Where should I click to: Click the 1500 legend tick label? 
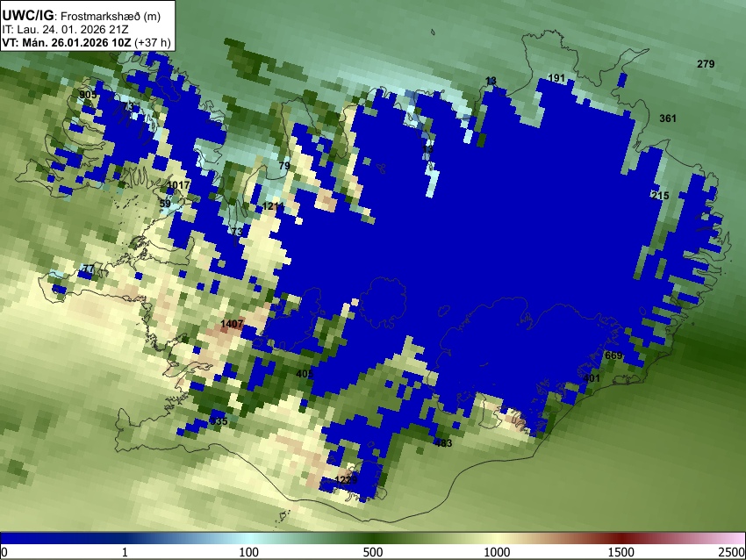[621, 552]
